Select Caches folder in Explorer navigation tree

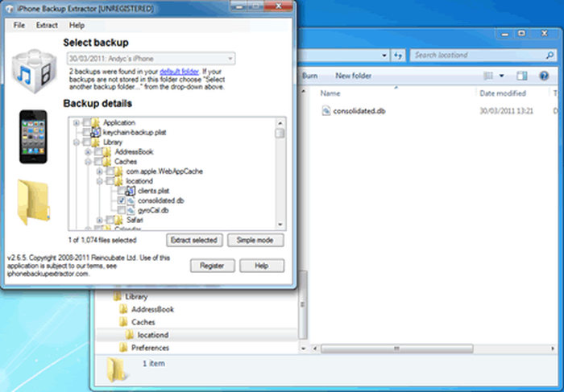143,322
